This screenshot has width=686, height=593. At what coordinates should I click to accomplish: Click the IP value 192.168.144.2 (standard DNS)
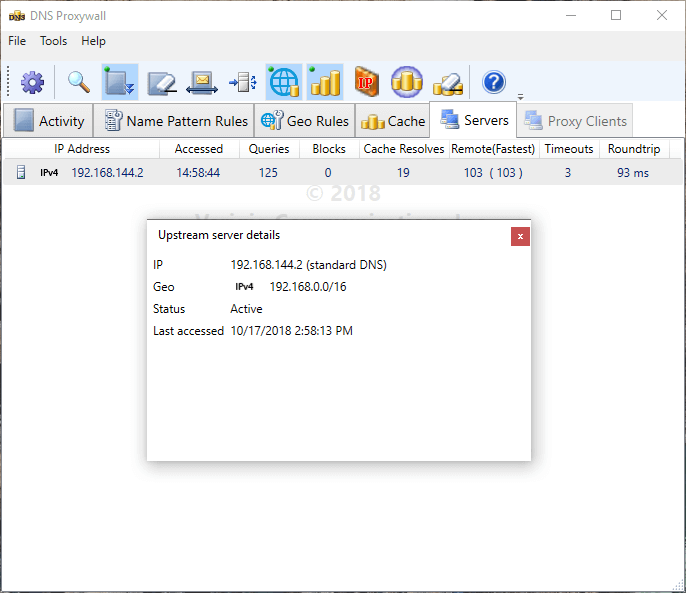tap(308, 265)
